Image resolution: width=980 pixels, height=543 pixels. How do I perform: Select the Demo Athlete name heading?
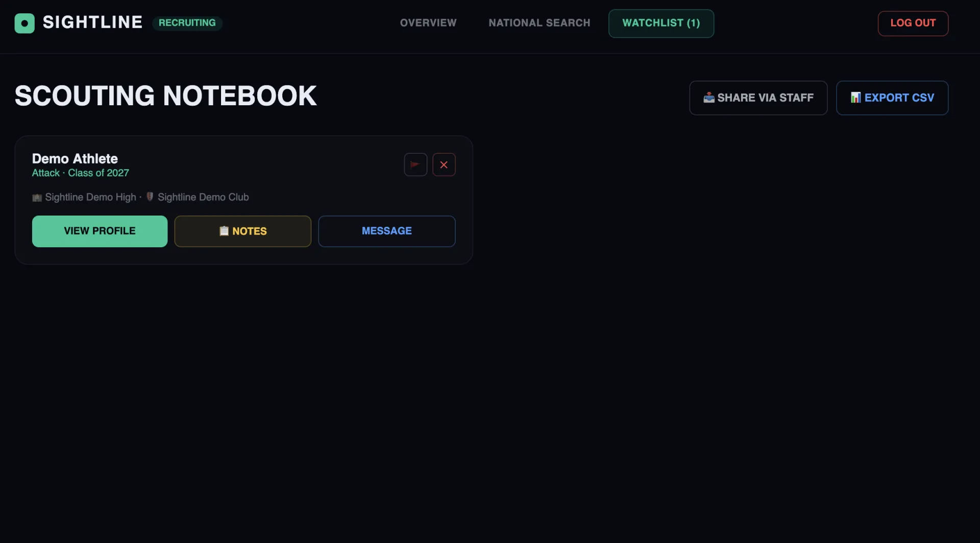pos(75,158)
